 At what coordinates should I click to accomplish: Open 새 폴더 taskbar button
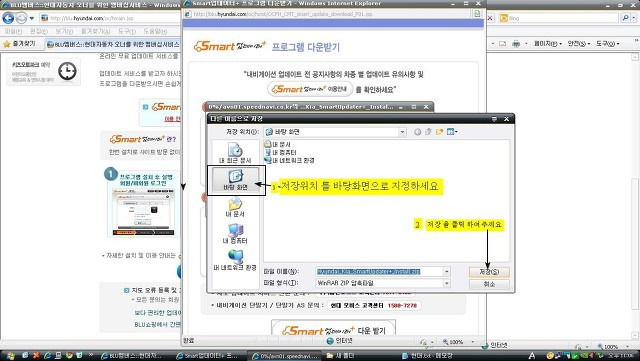pos(340,356)
